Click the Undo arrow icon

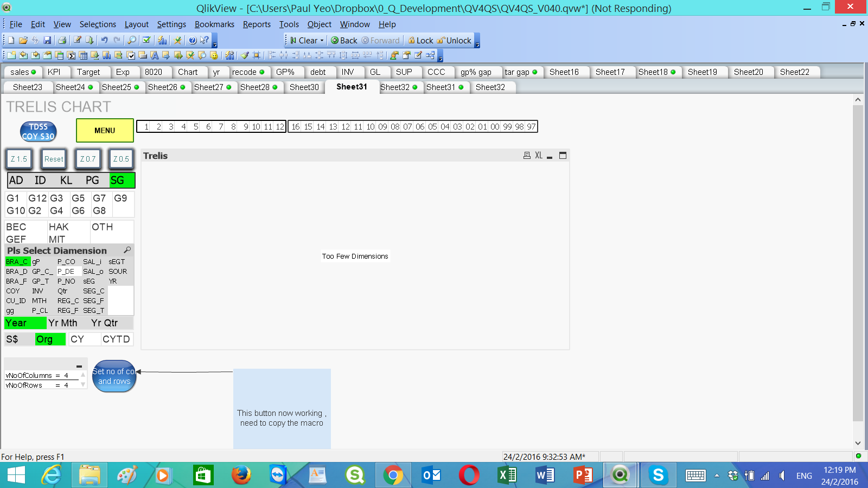[x=104, y=40]
